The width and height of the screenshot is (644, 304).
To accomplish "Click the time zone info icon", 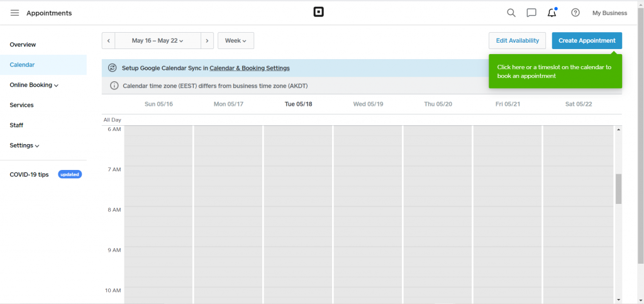I will 114,86.
